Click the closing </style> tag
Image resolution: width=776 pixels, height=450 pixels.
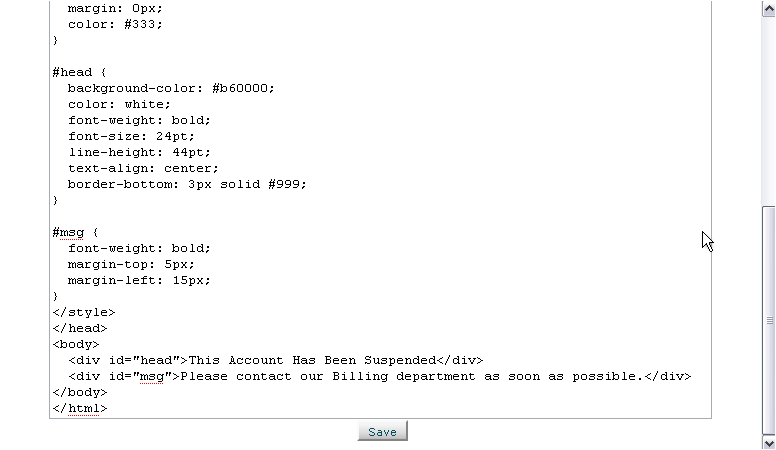pyautogui.click(x=84, y=312)
